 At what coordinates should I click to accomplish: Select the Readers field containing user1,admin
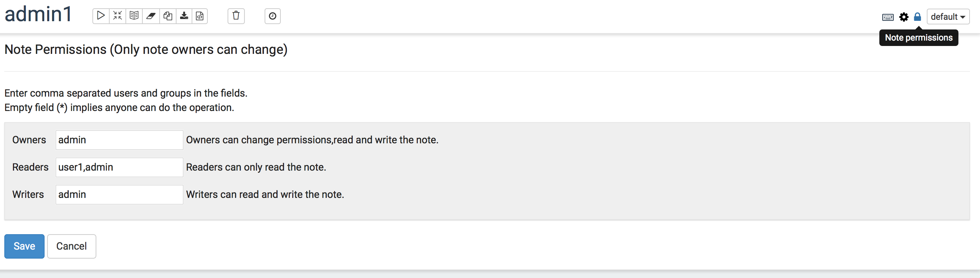119,167
